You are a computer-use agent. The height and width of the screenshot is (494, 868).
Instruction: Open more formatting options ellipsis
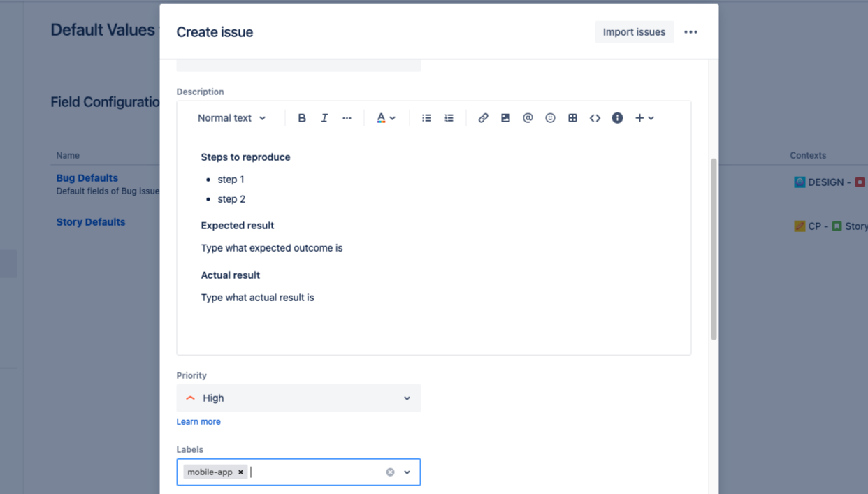[x=347, y=118]
